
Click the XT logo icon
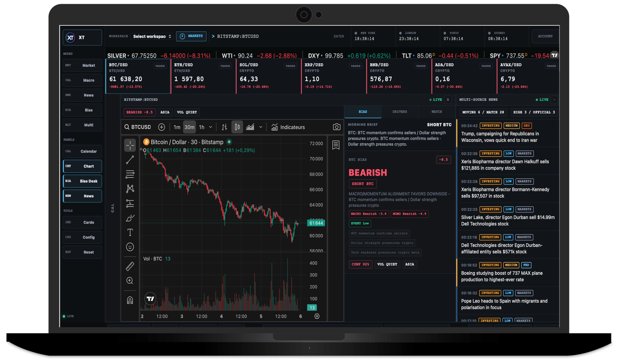tap(70, 37)
